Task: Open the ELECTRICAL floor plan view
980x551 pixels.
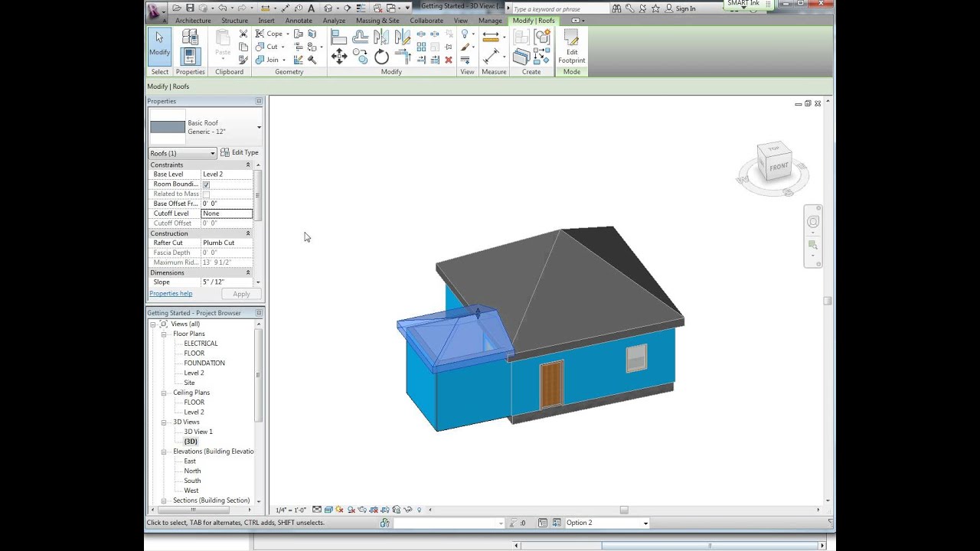Action: 201,344
